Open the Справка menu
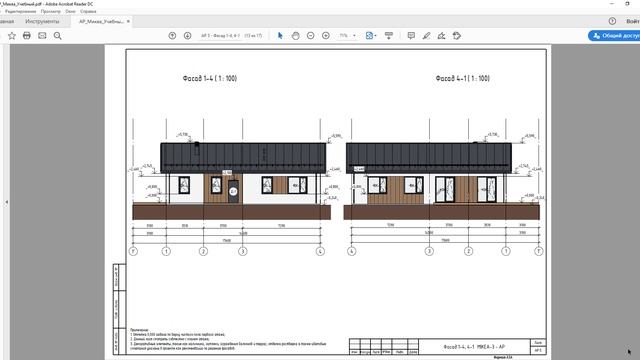This screenshot has width=640, height=360. 88,11
